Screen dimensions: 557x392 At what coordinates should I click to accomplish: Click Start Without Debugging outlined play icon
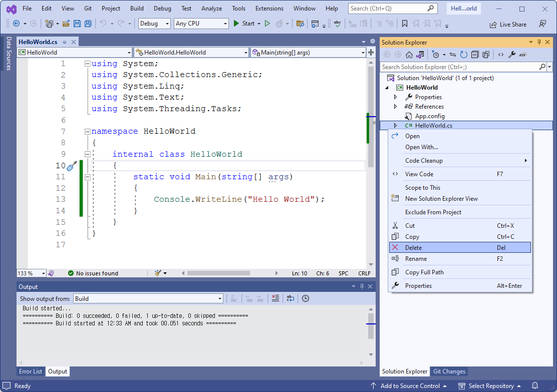pyautogui.click(x=267, y=24)
